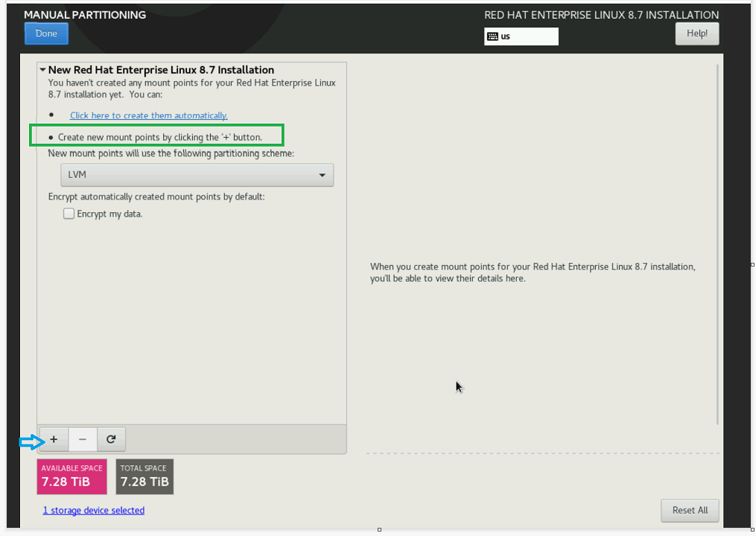Collapse the New Red Hat Enterprise Linux 8.7 section

(x=43, y=69)
